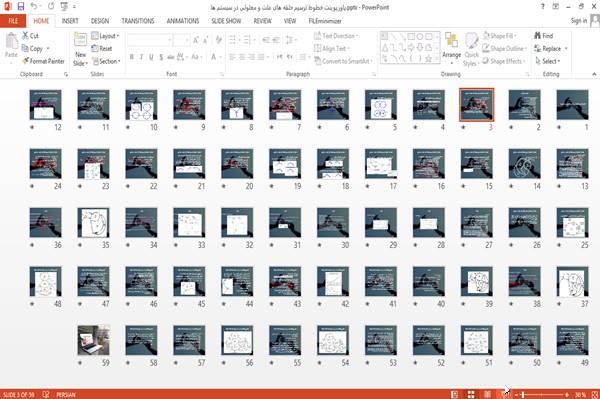
Task: Toggle strikethrough formatting
Action: (171, 57)
